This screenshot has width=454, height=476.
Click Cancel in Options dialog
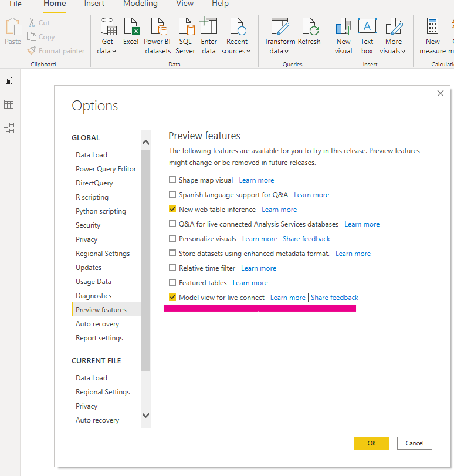[x=415, y=443]
